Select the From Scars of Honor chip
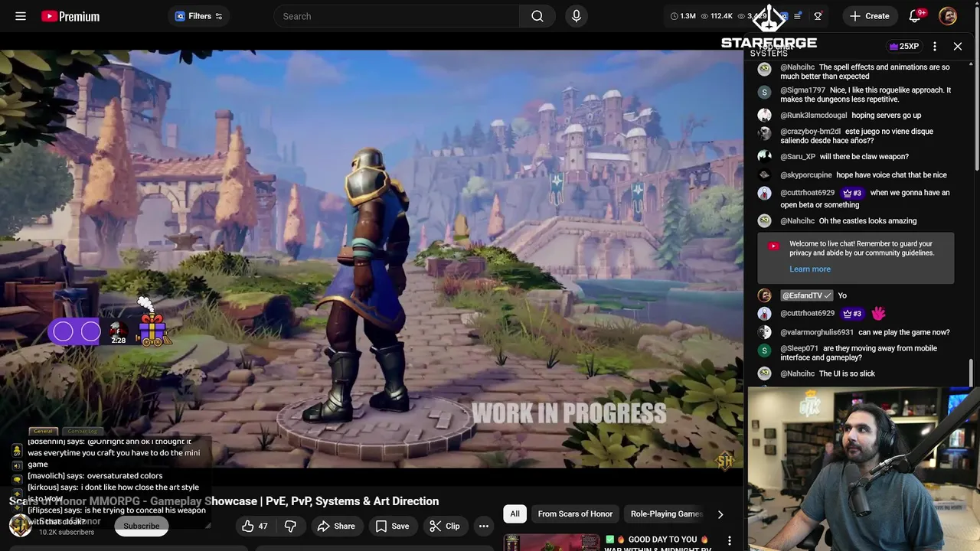 [x=575, y=514]
